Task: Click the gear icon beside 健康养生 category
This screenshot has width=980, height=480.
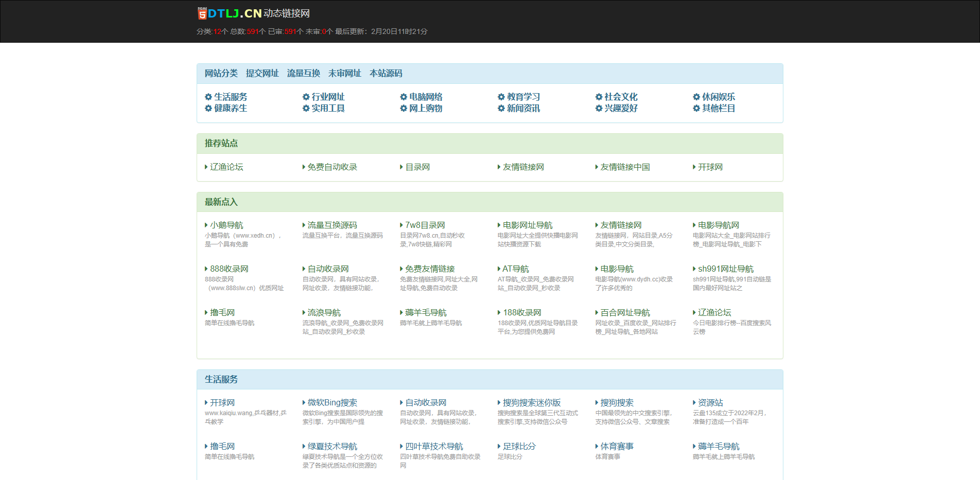Action: click(x=208, y=109)
